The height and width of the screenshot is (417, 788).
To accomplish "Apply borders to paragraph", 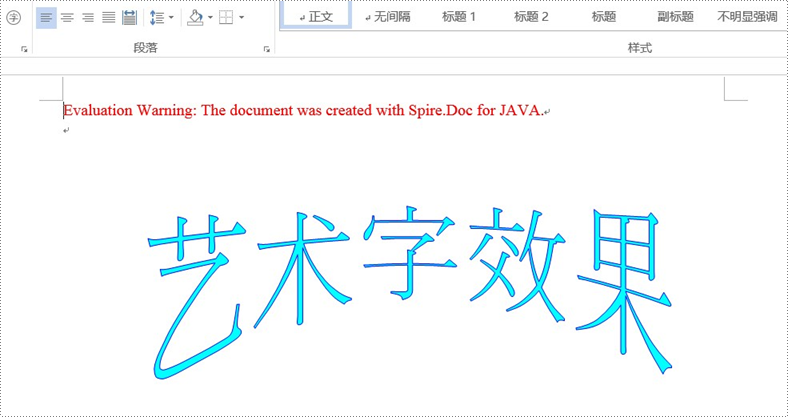I will (226, 19).
